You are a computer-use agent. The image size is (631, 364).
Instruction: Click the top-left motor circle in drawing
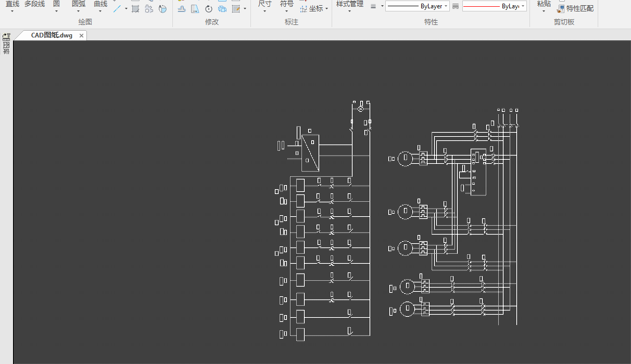pyautogui.click(x=405, y=159)
